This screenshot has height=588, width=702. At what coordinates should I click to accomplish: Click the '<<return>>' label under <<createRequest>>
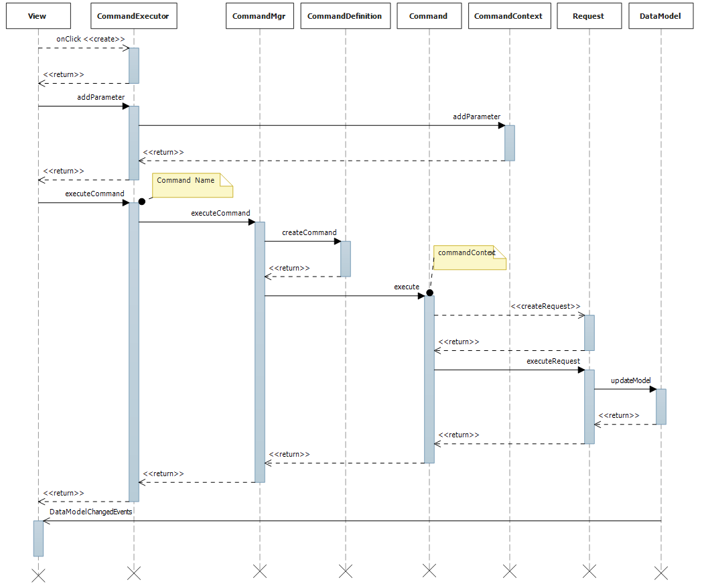(x=458, y=342)
